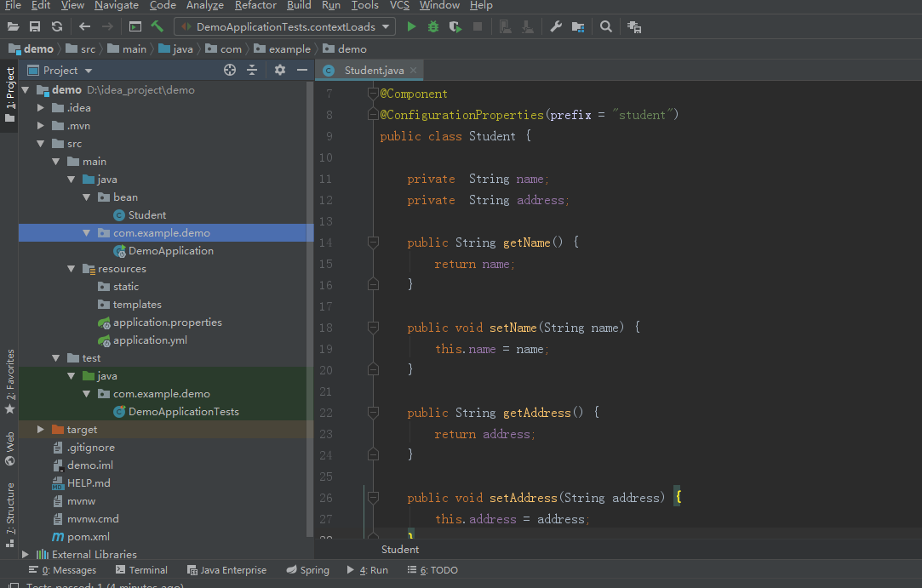Viewport: 922px width, 588px height.
Task: Open the 6: TODO tool window
Action: 432,570
